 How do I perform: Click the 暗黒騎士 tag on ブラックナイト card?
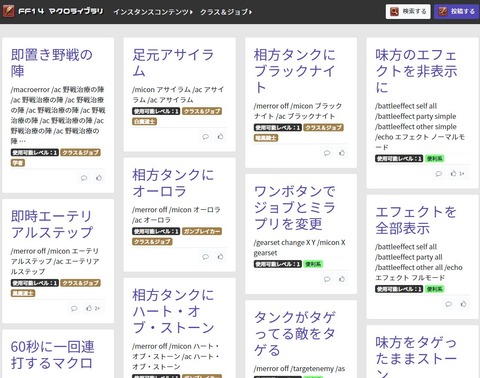point(266,138)
